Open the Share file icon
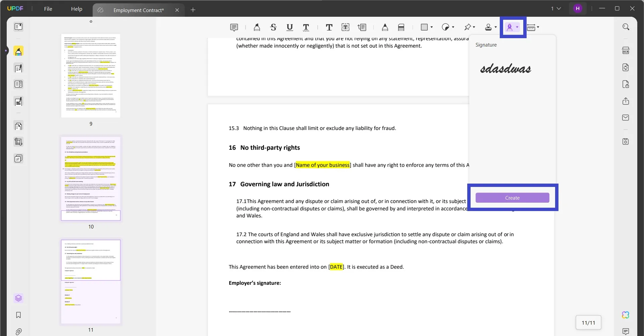This screenshot has width=644, height=336. click(626, 101)
